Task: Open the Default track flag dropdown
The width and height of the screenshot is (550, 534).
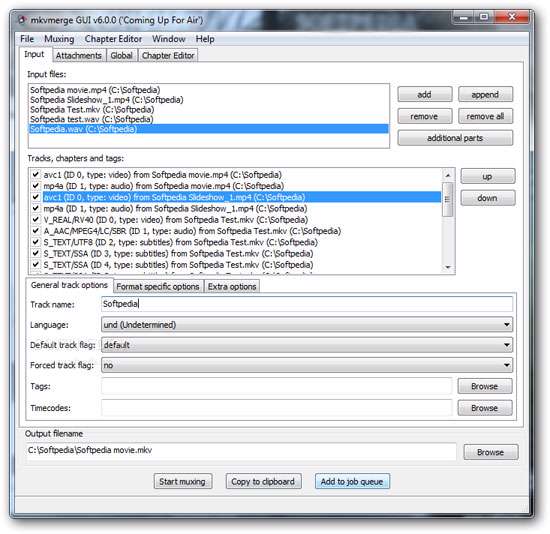Action: pyautogui.click(x=307, y=345)
